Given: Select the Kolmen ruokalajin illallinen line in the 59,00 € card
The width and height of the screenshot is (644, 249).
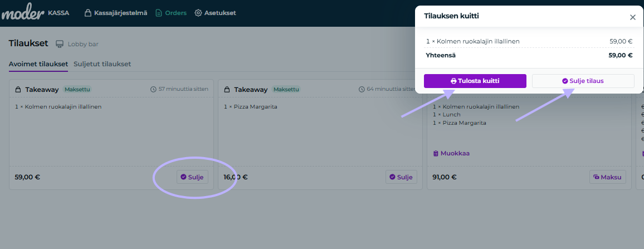Looking at the screenshot, I should tap(58, 107).
